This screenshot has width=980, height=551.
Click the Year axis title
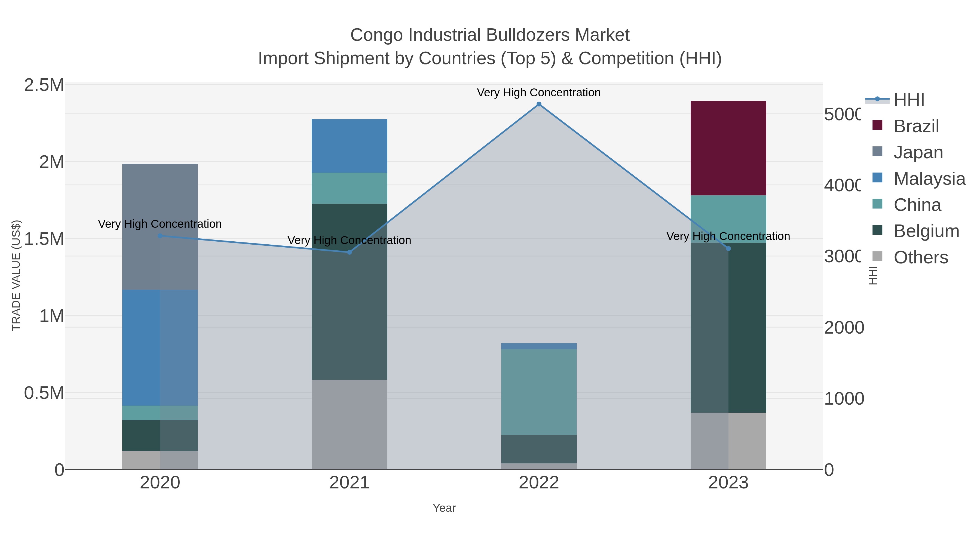444,508
